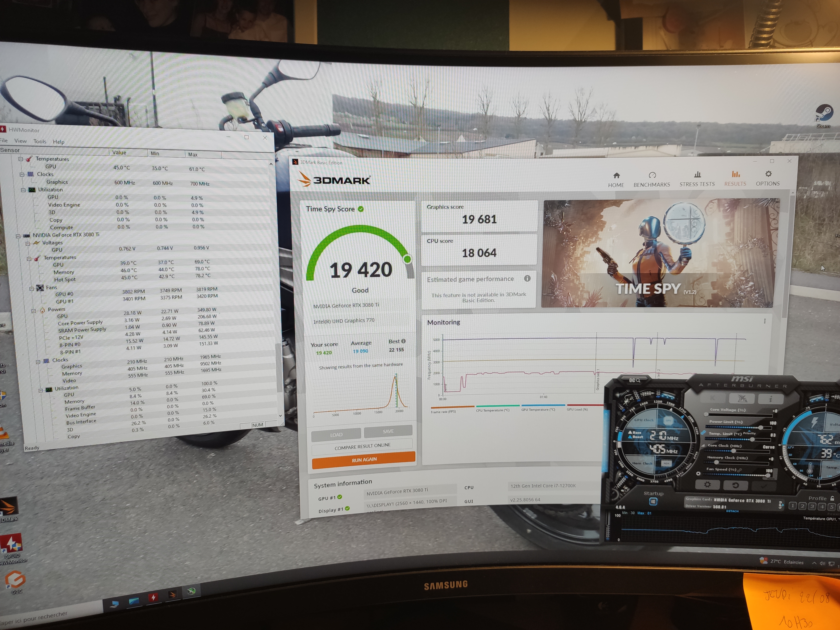The width and height of the screenshot is (840, 630).
Task: Open HOME in 3DMark navigation
Action: pos(616,180)
